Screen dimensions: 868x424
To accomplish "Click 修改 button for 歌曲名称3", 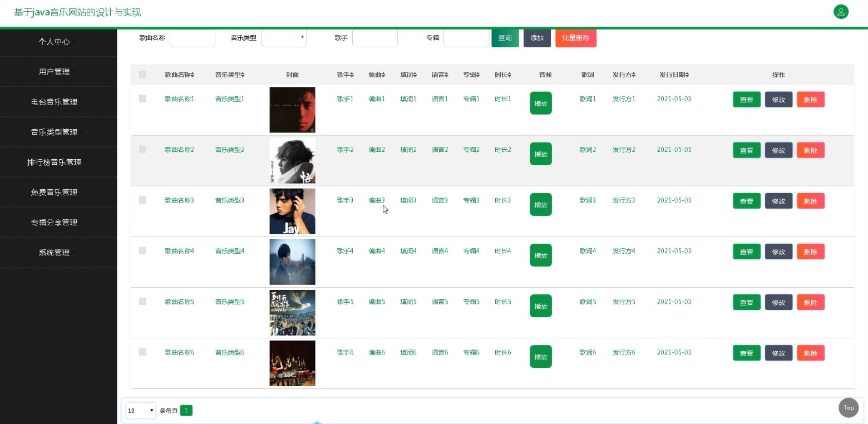I will pyautogui.click(x=778, y=201).
